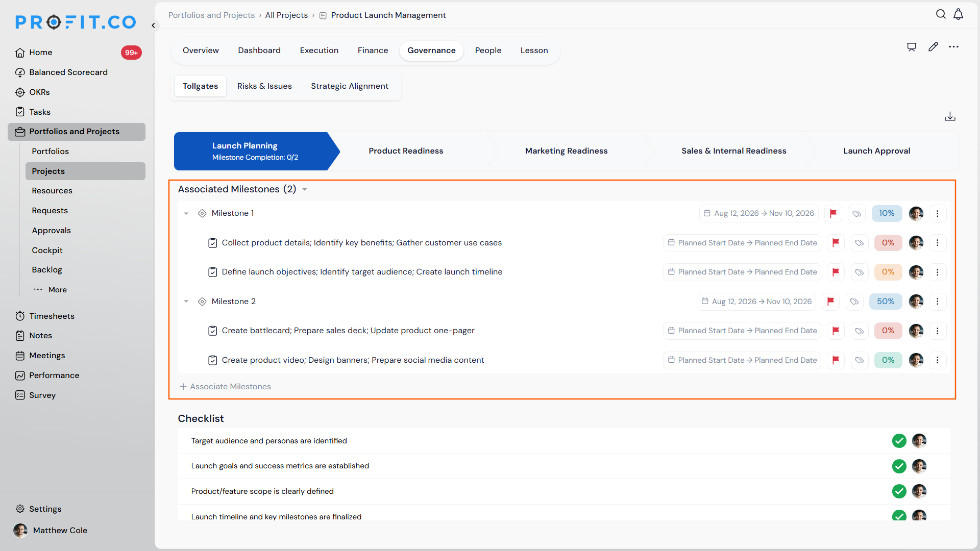This screenshot has height=551, width=980.
Task: Toggle task status for Create product video
Action: pyautogui.click(x=213, y=360)
